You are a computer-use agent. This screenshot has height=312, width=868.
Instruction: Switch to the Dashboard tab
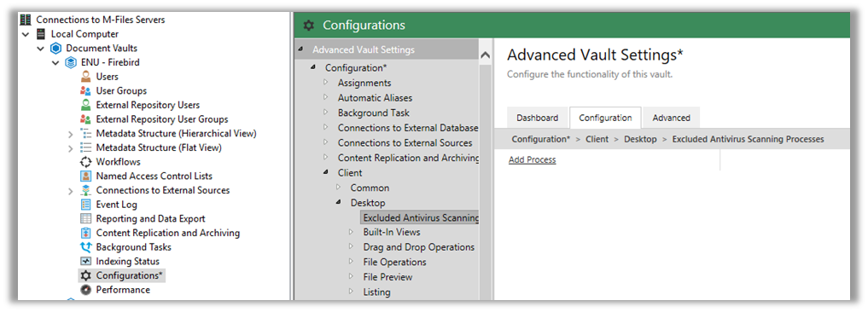click(x=537, y=118)
